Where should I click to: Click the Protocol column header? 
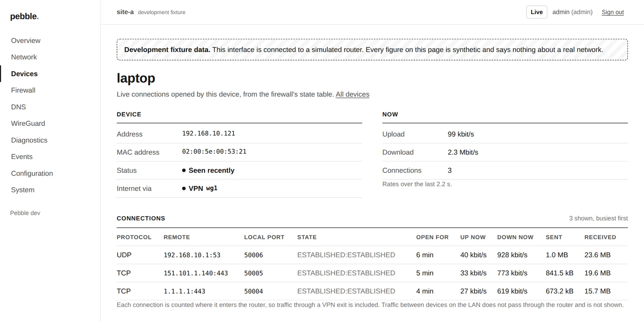pyautogui.click(x=134, y=237)
